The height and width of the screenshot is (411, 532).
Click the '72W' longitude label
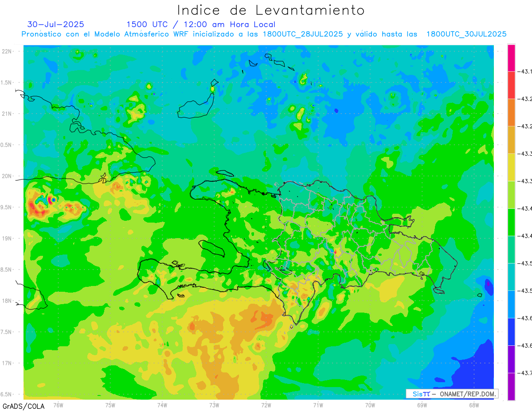click(266, 405)
